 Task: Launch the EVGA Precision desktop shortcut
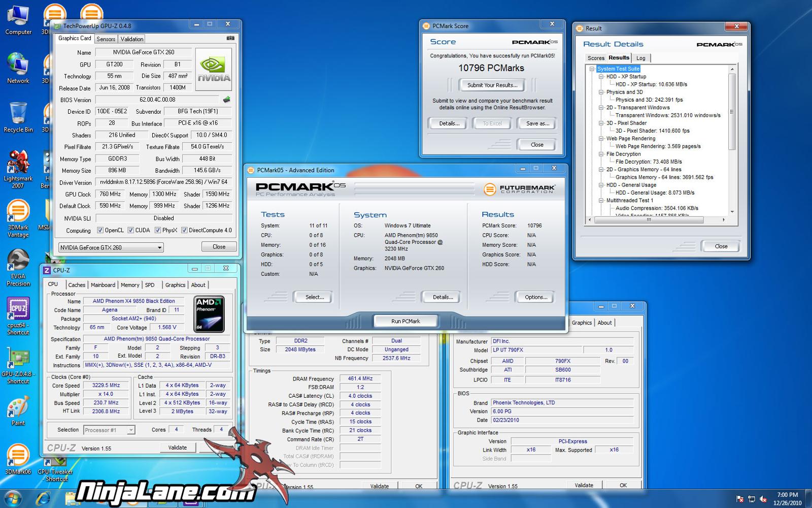pyautogui.click(x=18, y=268)
